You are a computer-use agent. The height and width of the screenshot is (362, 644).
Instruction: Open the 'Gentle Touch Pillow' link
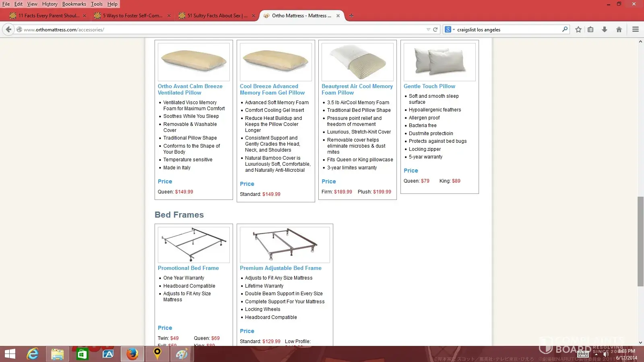tap(429, 86)
